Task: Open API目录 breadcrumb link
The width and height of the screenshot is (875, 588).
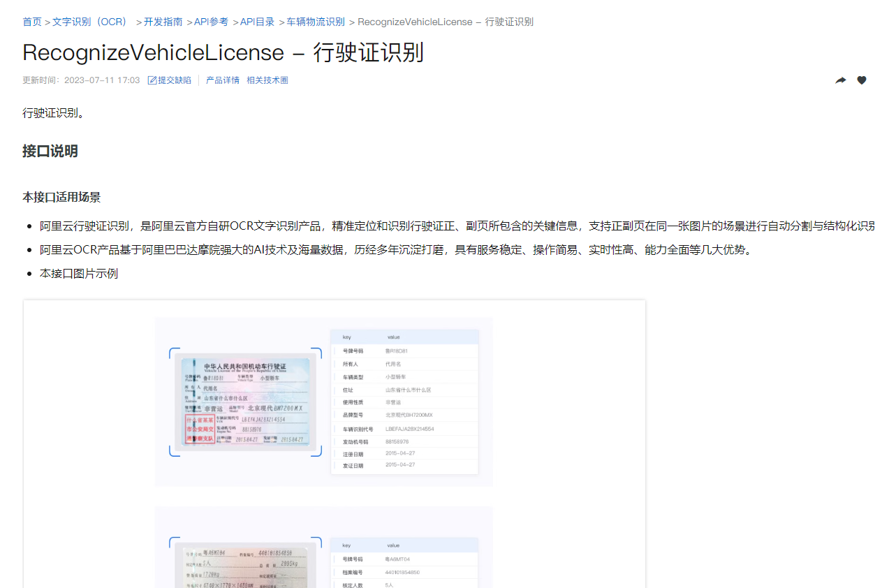Action: point(258,22)
